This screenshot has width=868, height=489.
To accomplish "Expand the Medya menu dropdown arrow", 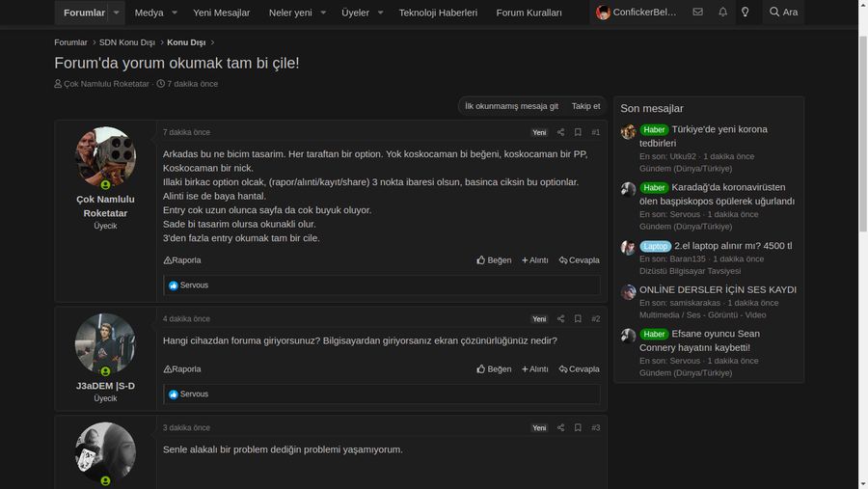I will [x=175, y=13].
